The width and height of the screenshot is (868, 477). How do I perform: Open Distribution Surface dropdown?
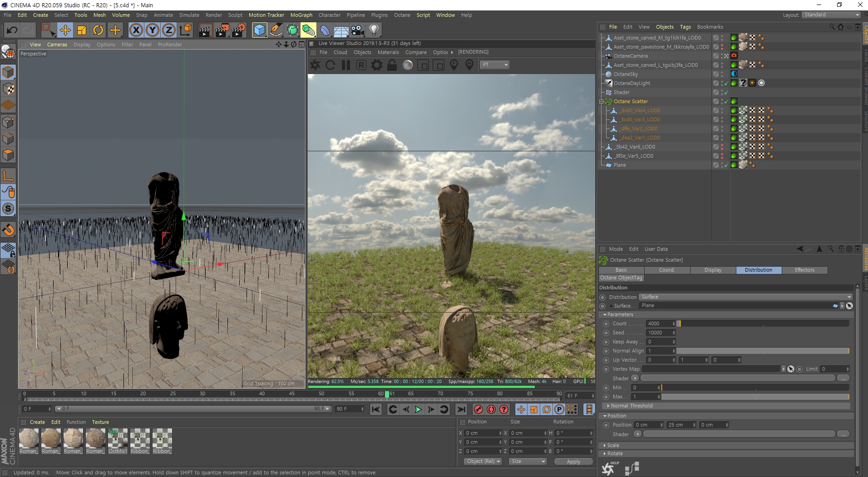pos(746,297)
